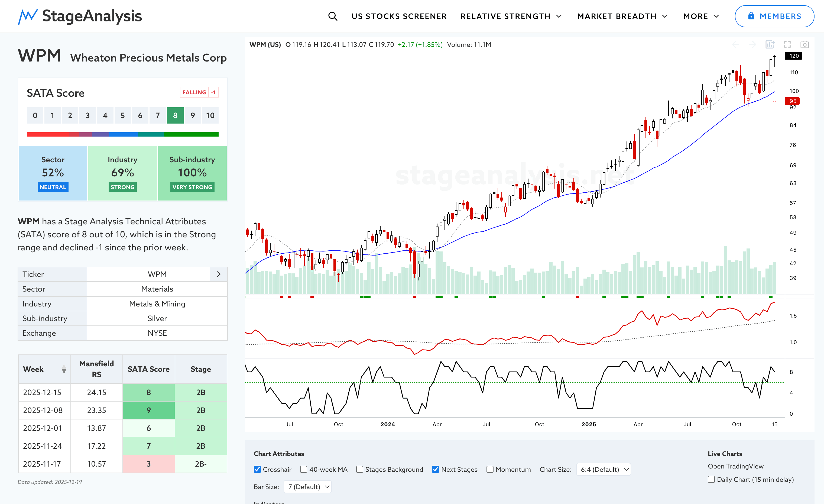
Task: Open the Bar Size dropdown
Action: 308,487
